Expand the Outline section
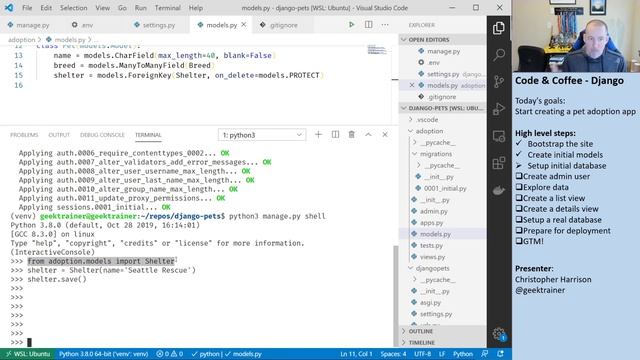Screen dimensions: 640x360 click(x=420, y=331)
